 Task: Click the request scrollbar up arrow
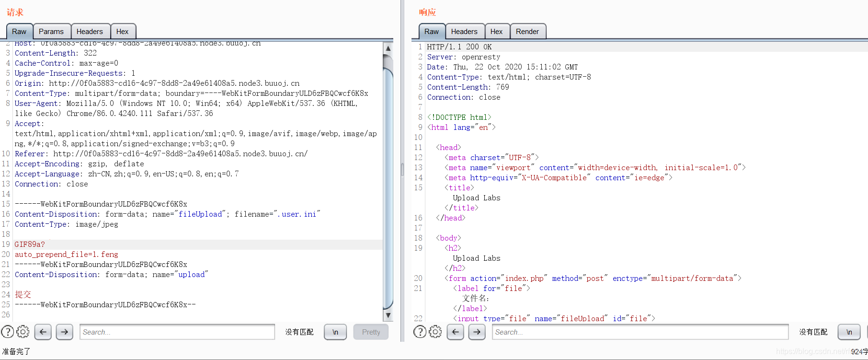pyautogui.click(x=388, y=48)
